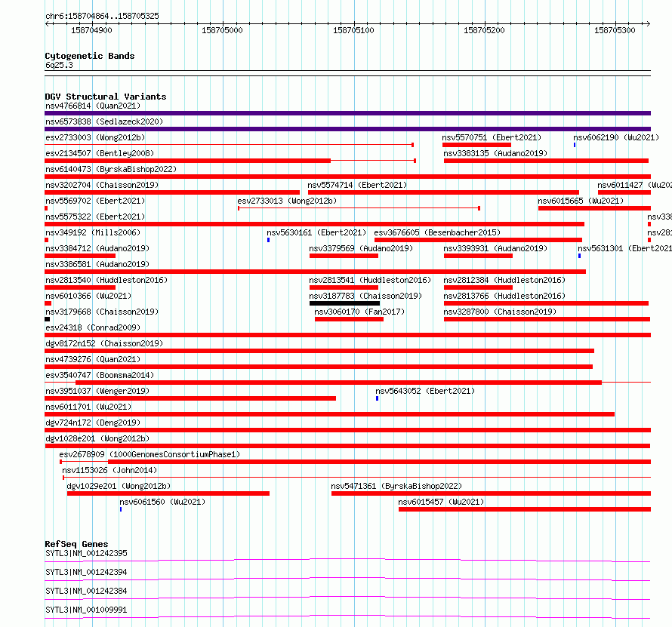Click the SYTL3|NM_001009991 gene label

tap(86, 610)
